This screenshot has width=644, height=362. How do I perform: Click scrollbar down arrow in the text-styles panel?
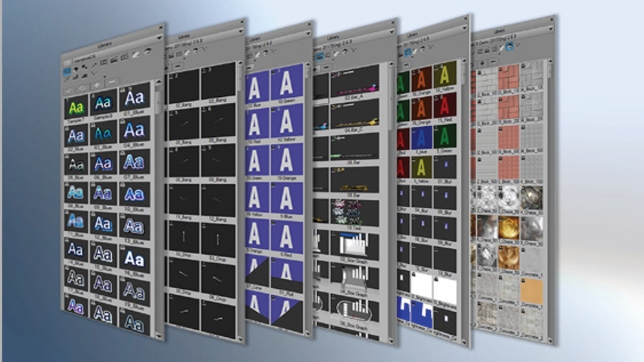click(159, 335)
